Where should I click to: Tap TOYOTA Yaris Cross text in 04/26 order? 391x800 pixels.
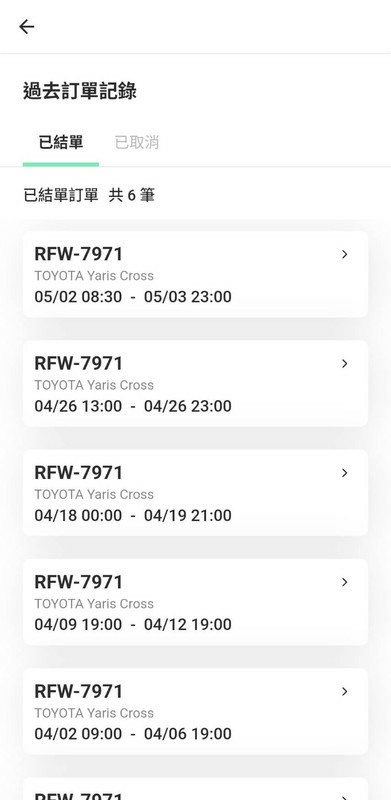tap(94, 385)
